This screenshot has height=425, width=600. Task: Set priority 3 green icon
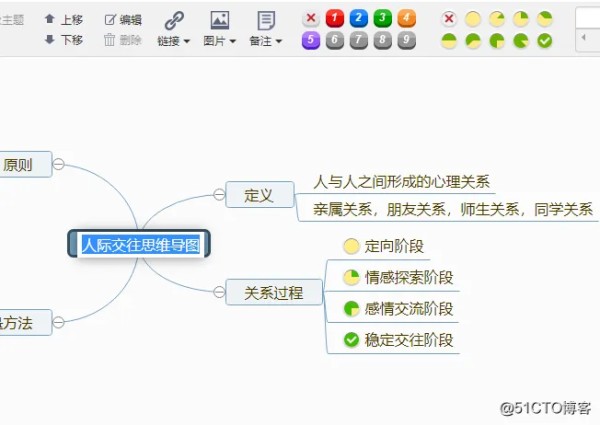(382, 18)
